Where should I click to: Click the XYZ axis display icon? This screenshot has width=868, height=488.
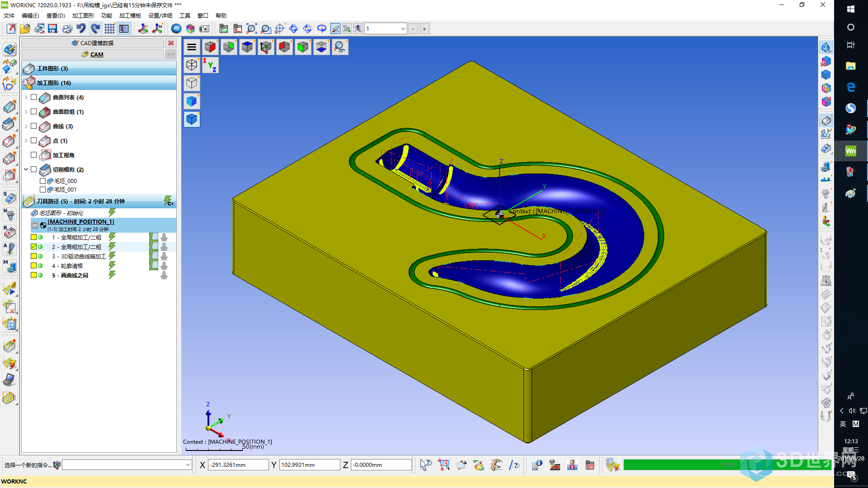pos(210,65)
